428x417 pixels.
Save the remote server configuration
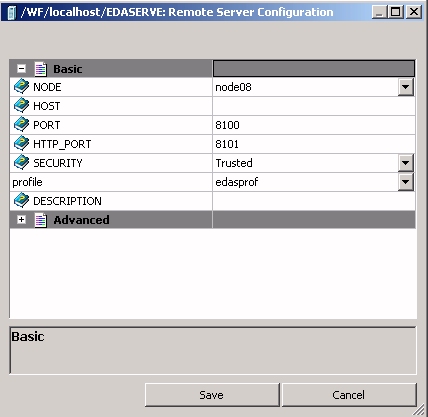[212, 395]
